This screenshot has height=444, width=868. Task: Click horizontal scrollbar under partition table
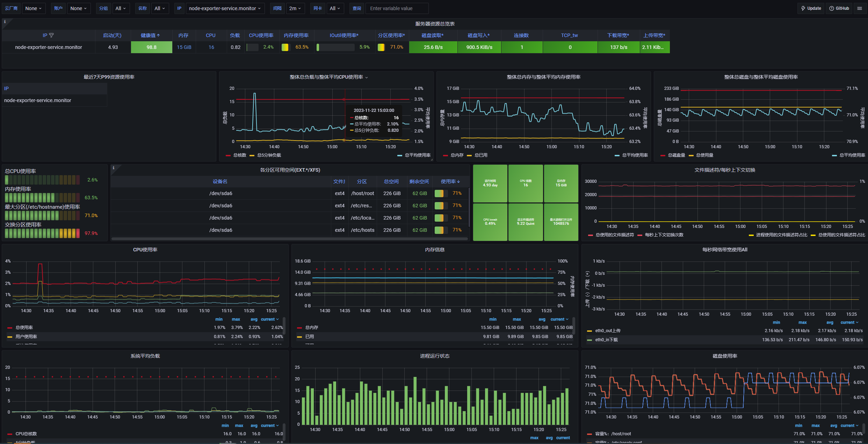[x=289, y=239]
